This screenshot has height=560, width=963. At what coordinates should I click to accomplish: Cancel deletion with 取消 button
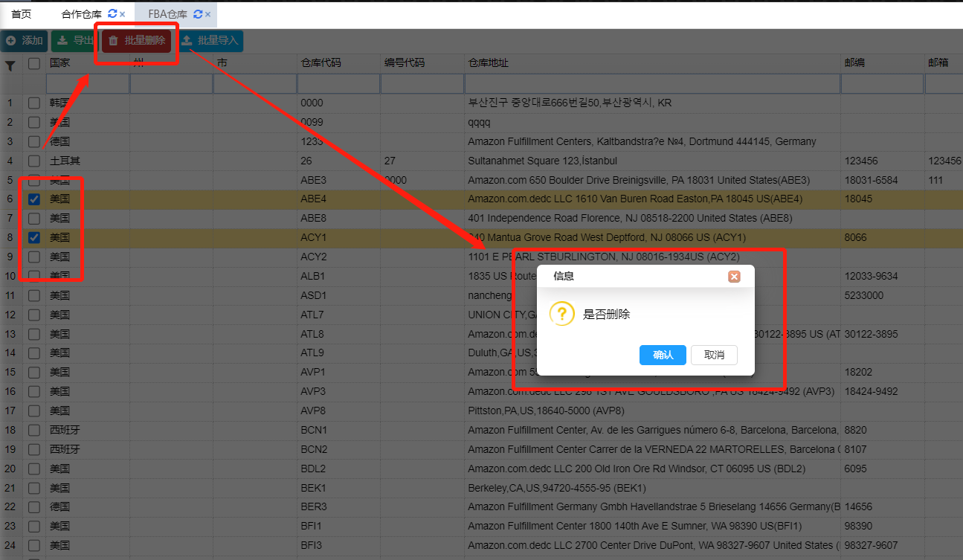pos(714,355)
